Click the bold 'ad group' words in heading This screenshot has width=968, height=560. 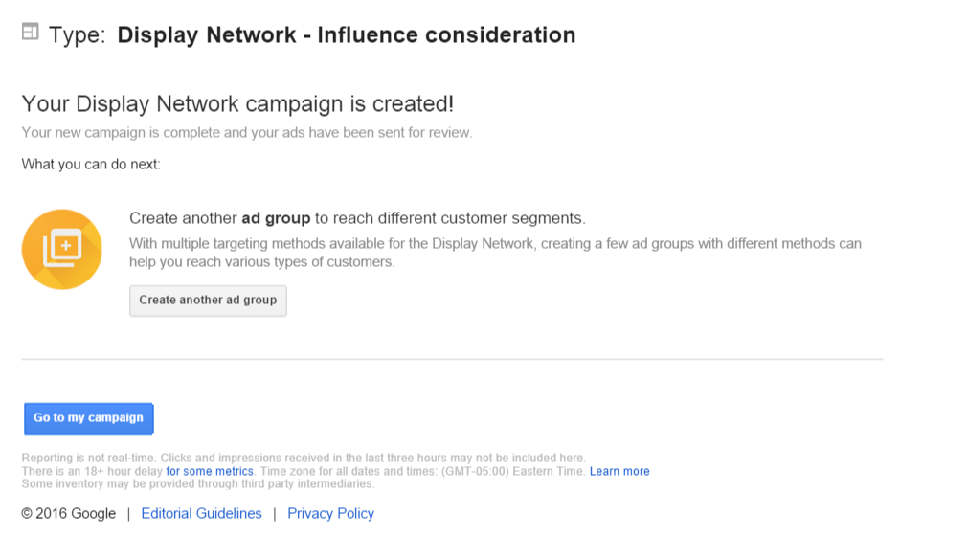click(x=276, y=218)
